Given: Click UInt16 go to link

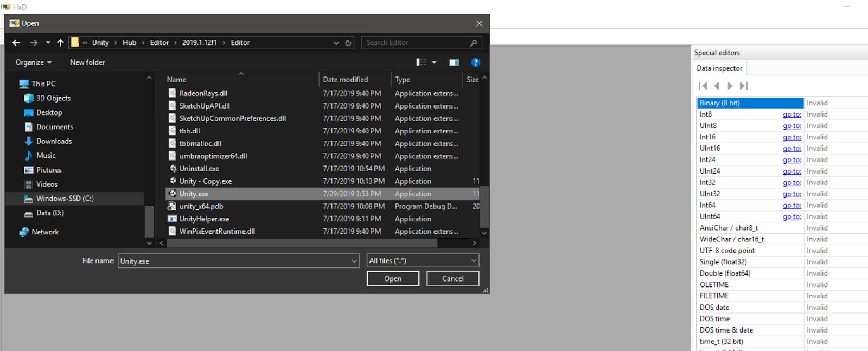Looking at the screenshot, I should coord(792,149).
